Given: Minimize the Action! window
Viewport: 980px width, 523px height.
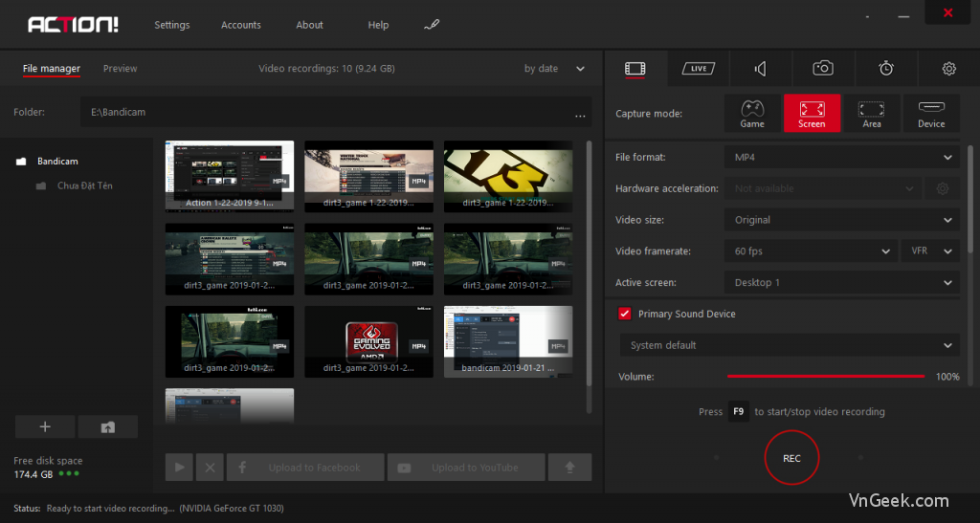Looking at the screenshot, I should tap(903, 17).
